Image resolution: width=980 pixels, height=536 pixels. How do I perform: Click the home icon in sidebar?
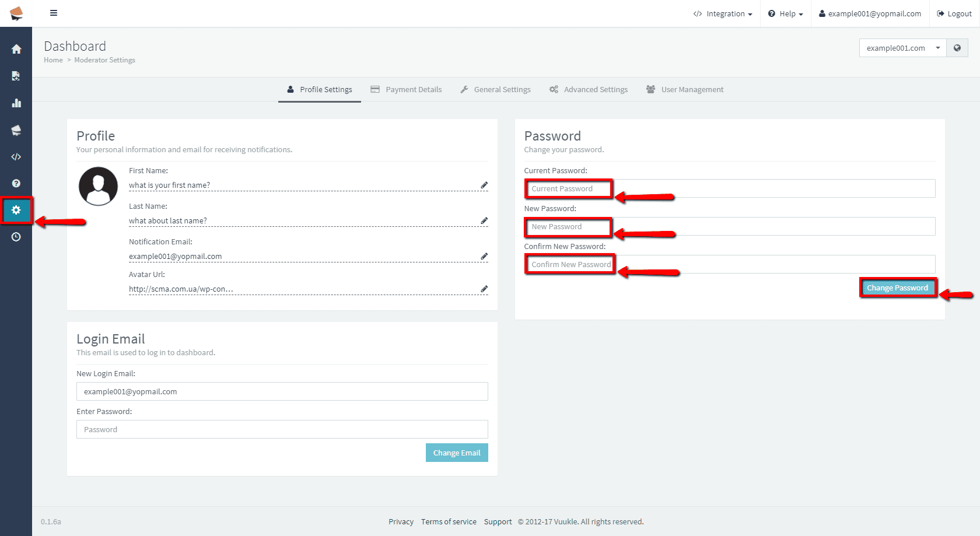pyautogui.click(x=16, y=49)
